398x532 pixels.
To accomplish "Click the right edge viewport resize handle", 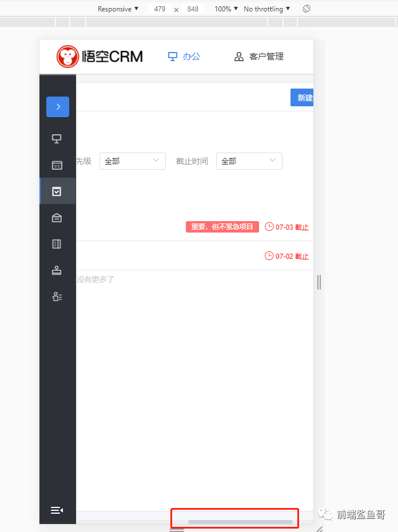I will (x=319, y=282).
